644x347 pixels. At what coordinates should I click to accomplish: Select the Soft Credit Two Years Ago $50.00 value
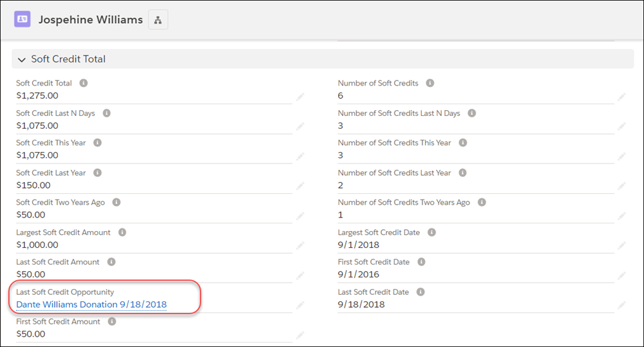[x=31, y=215]
